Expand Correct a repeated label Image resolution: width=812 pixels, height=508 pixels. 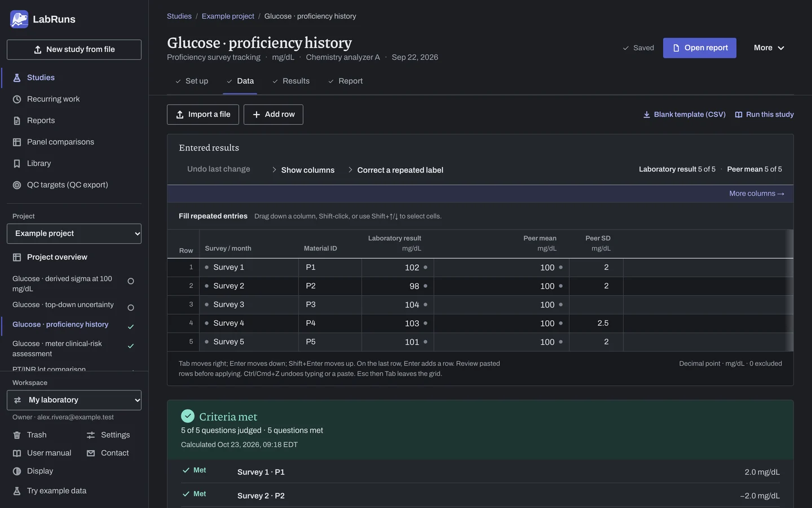point(395,170)
